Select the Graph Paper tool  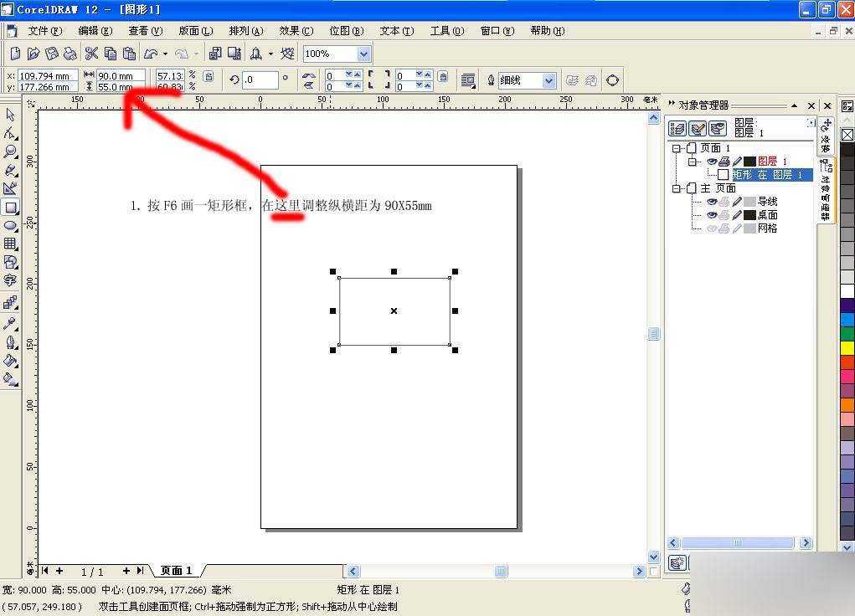coord(10,244)
